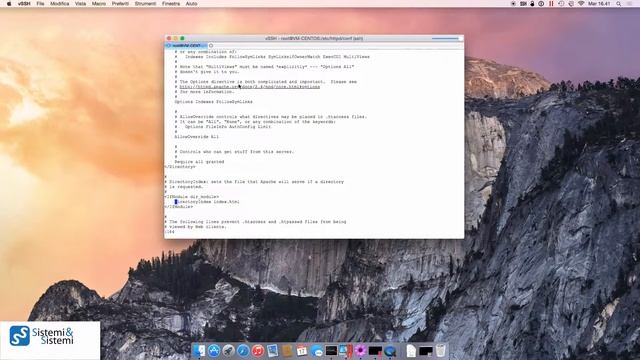
Task: Open the Trash in the Dock
Action: (x=440, y=350)
